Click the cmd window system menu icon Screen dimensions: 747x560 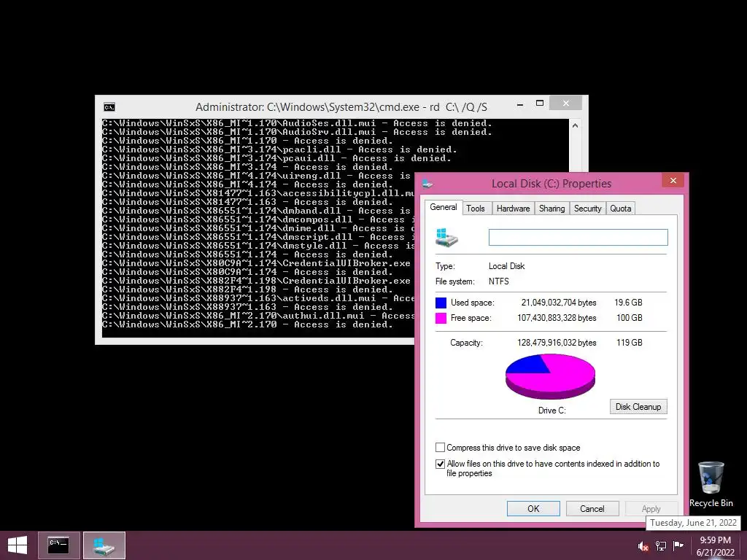[109, 107]
